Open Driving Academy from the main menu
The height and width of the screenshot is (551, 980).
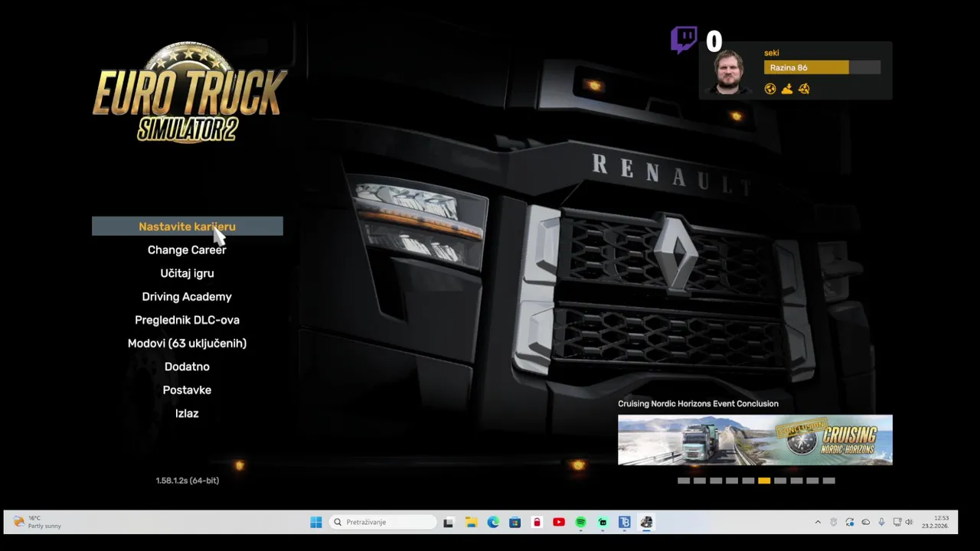click(187, 297)
